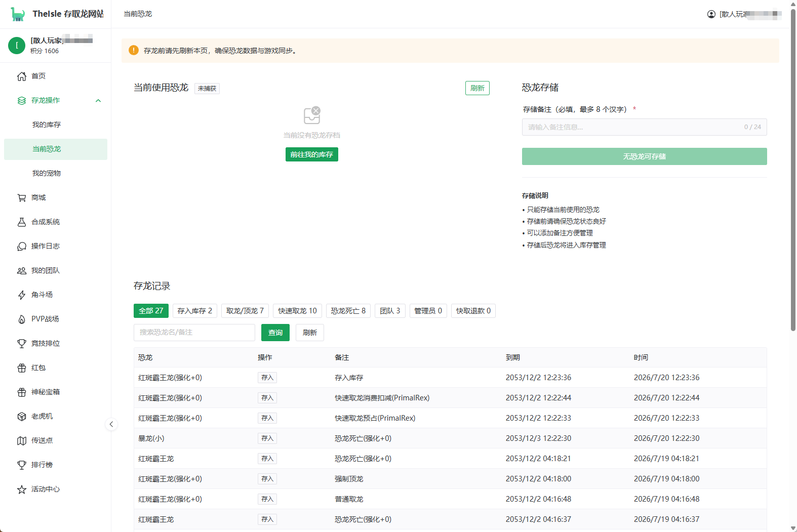Select the 快速取龙 10 filter tab
This screenshot has height=532, width=797.
tap(297, 311)
